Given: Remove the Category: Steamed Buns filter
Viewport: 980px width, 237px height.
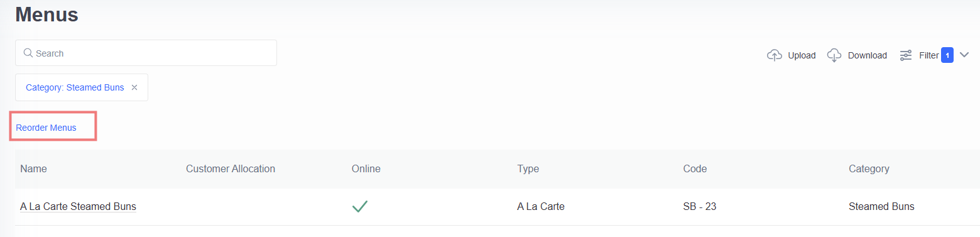Looking at the screenshot, I should (x=134, y=87).
